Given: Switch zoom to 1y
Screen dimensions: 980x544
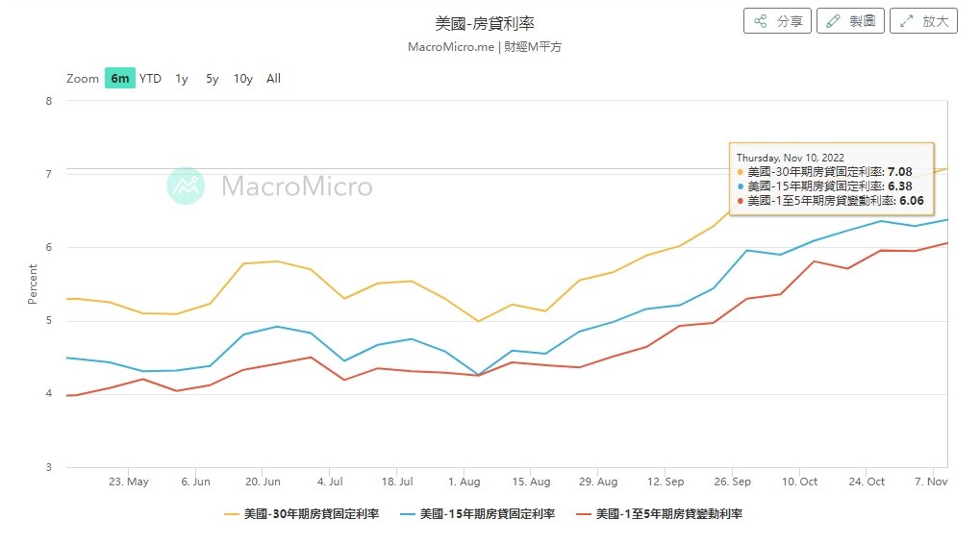Looking at the screenshot, I should pyautogui.click(x=181, y=78).
